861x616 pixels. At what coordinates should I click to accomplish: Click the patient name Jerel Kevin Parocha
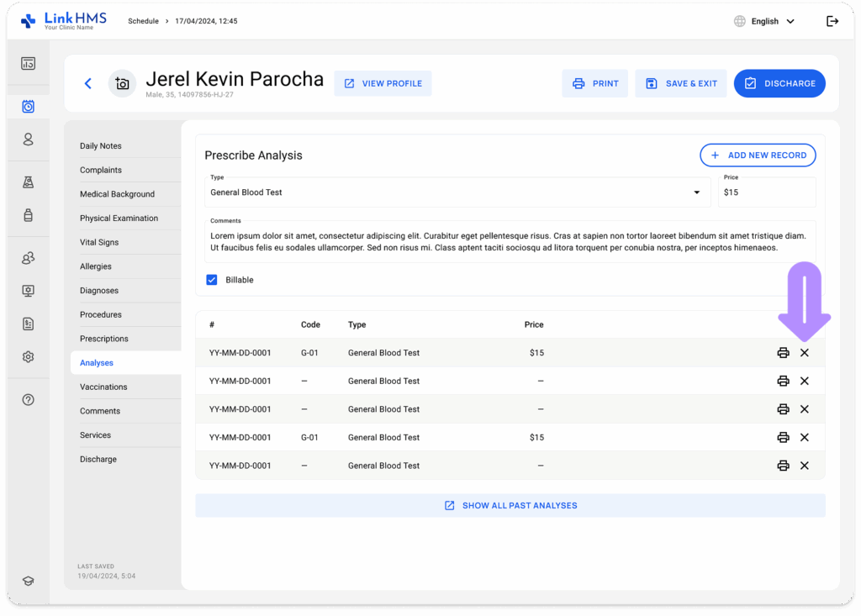coord(235,79)
